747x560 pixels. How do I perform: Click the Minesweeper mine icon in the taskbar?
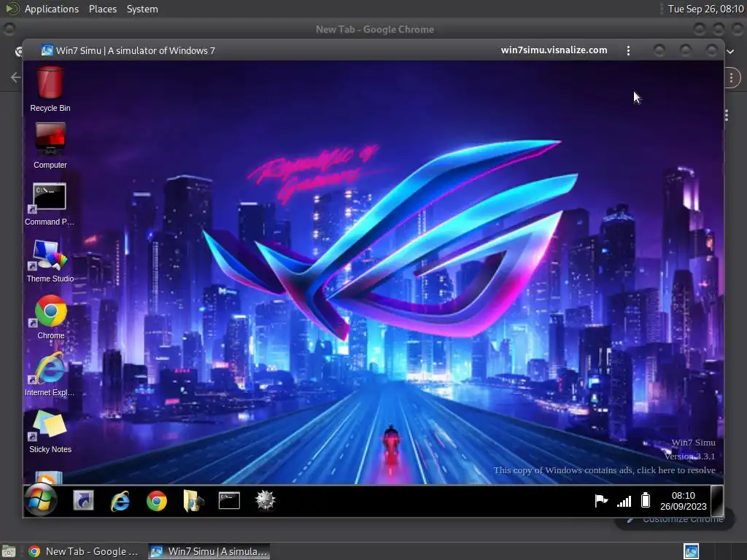click(266, 500)
